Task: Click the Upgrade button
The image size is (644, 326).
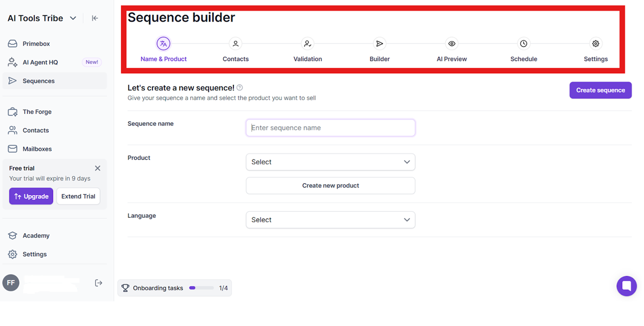Action: pos(31,196)
